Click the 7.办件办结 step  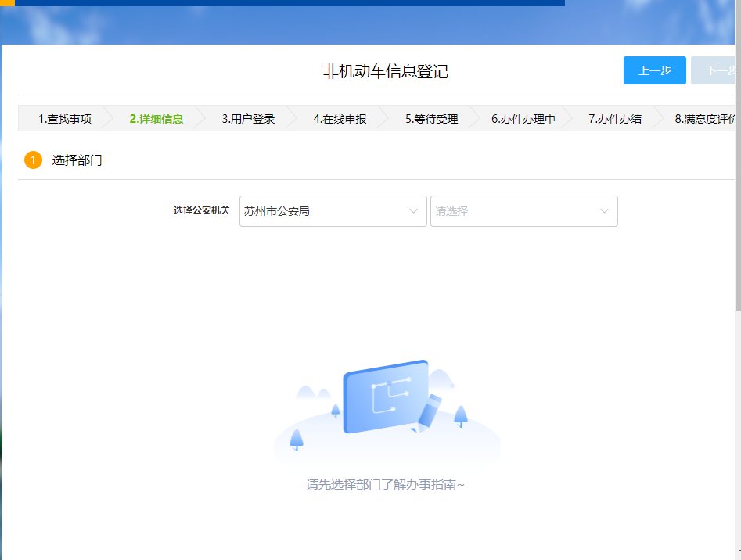tap(615, 119)
